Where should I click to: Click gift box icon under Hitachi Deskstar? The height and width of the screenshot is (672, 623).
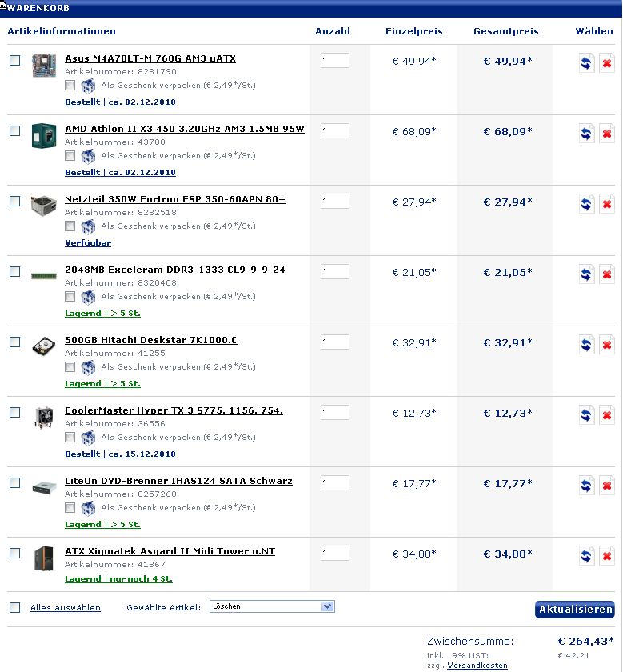[x=88, y=367]
